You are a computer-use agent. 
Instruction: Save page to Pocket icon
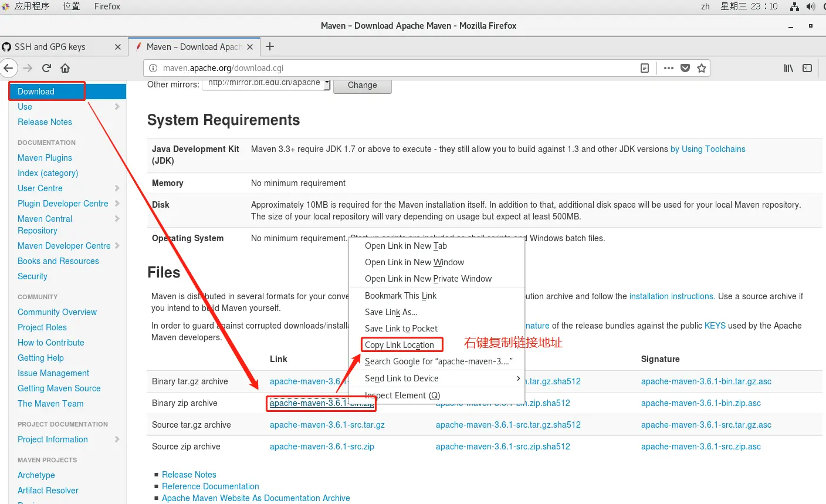[685, 68]
